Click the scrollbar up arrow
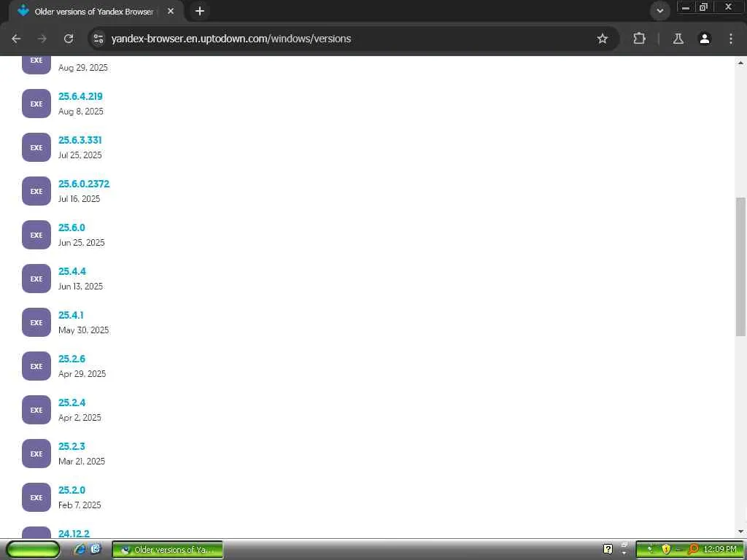The height and width of the screenshot is (560, 747). [x=741, y=63]
